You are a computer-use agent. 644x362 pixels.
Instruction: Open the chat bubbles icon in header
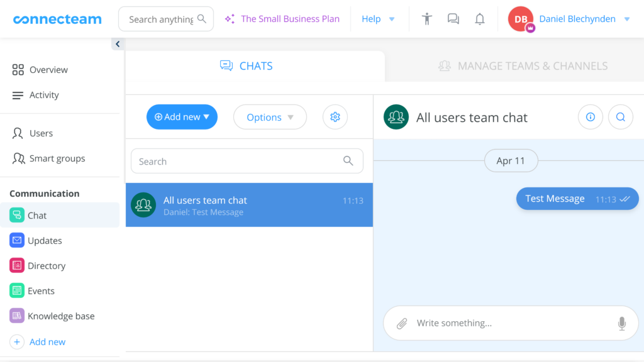click(453, 19)
